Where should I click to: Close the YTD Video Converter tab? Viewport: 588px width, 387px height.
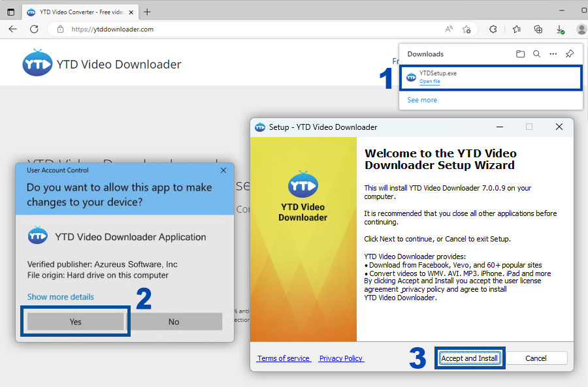click(x=131, y=12)
